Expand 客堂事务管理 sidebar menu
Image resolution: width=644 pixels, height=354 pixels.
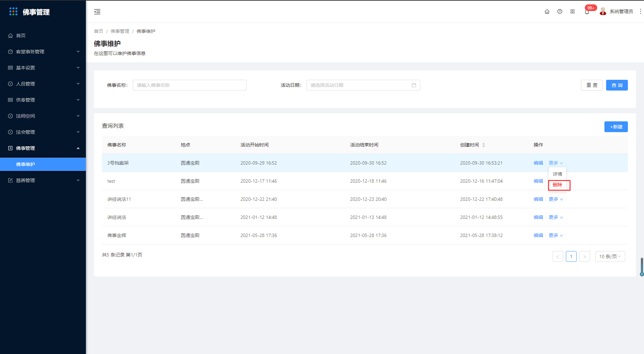(x=43, y=52)
